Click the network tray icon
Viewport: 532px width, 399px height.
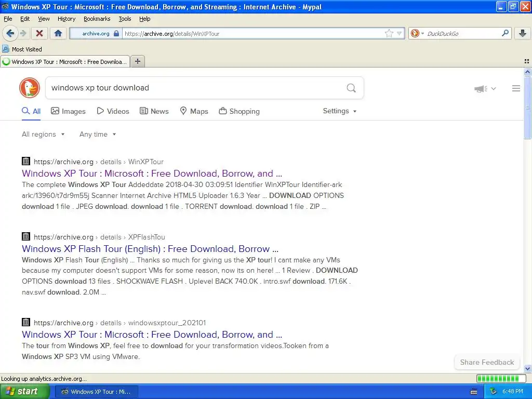(x=493, y=392)
